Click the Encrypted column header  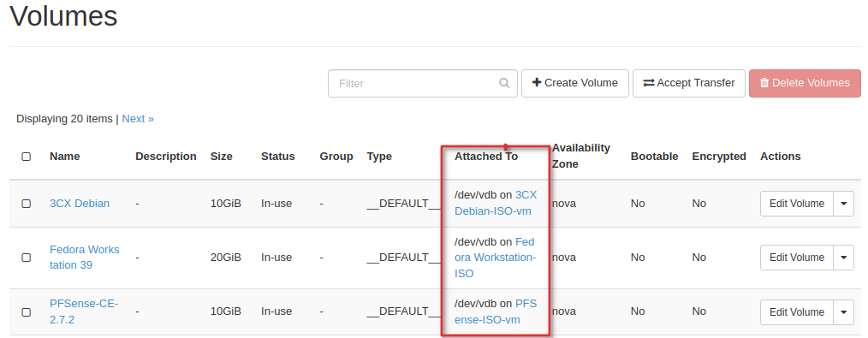click(x=719, y=157)
